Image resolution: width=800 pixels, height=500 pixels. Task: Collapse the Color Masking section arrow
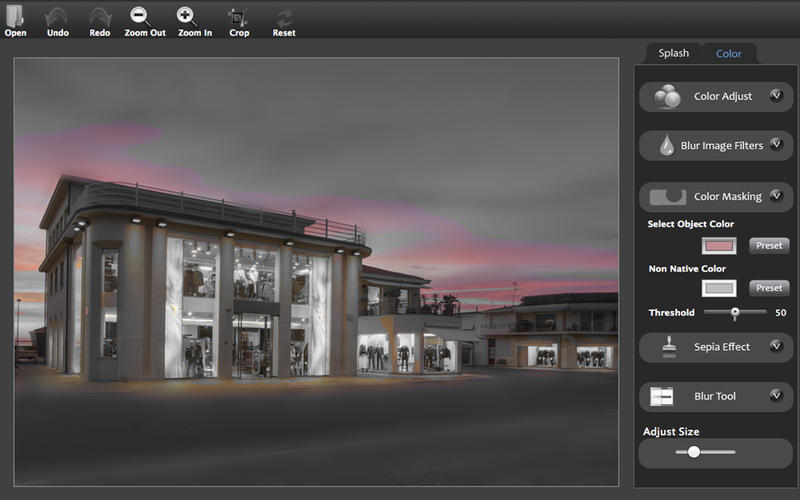click(x=776, y=196)
